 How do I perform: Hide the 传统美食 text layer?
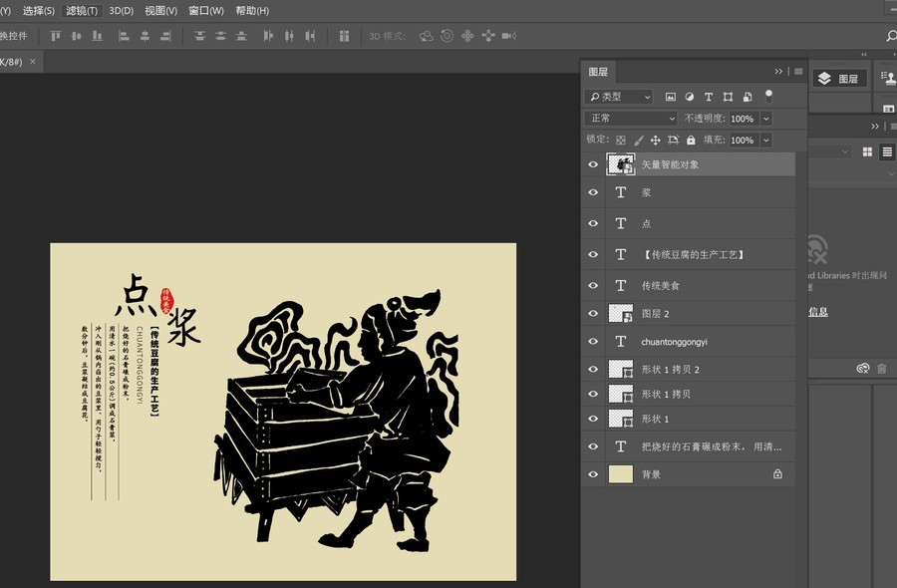(593, 285)
